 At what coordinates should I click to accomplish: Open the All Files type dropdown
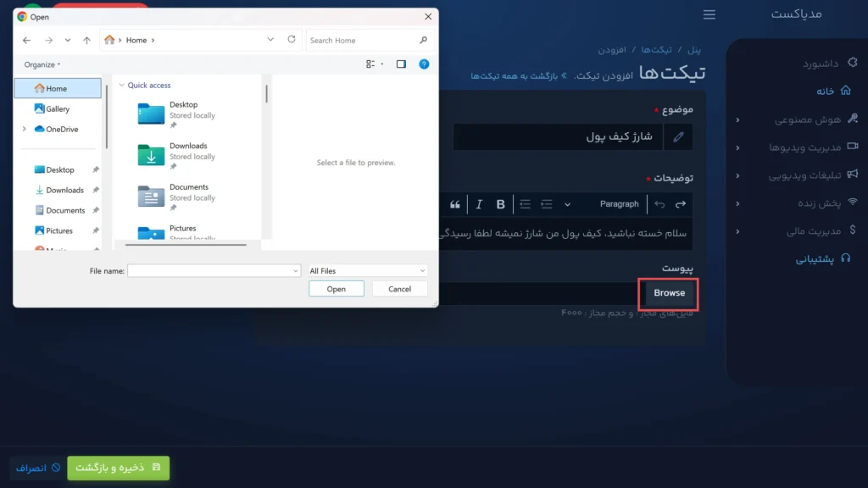point(367,271)
